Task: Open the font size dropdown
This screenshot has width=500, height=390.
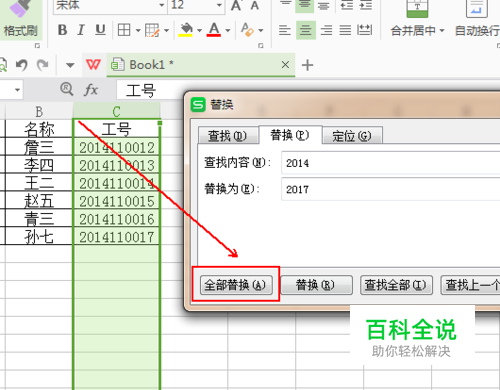Action: tap(219, 5)
